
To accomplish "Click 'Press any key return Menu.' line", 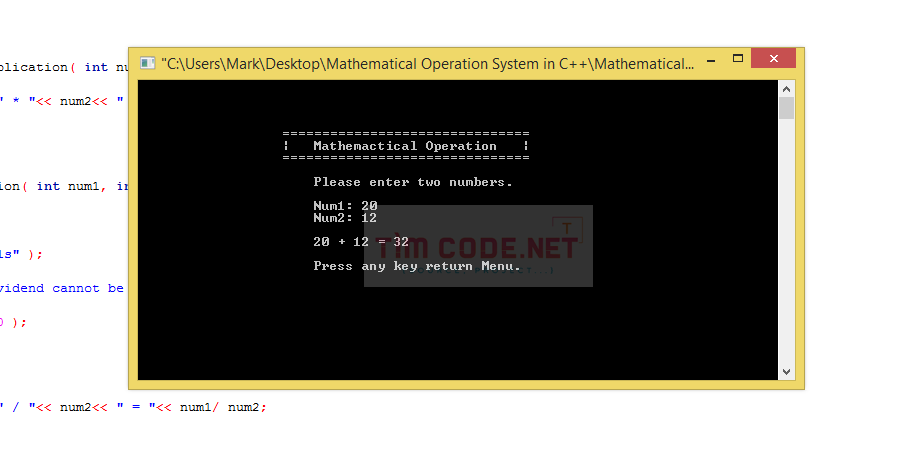I will click(417, 267).
